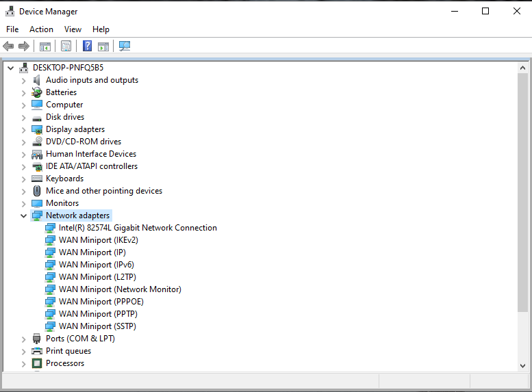Image resolution: width=532 pixels, height=392 pixels.
Task: Select WAN Miniport (SSTP) device
Action: [x=97, y=326]
